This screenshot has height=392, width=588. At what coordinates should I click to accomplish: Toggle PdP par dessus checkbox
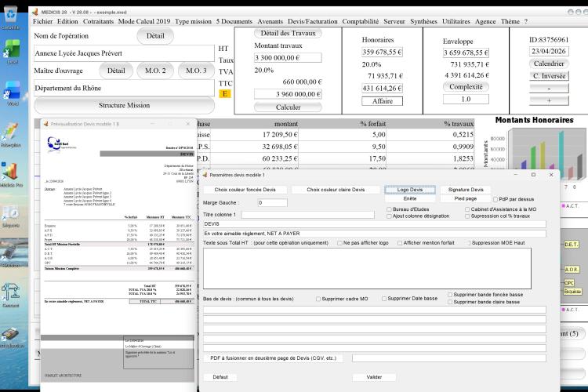click(x=495, y=199)
